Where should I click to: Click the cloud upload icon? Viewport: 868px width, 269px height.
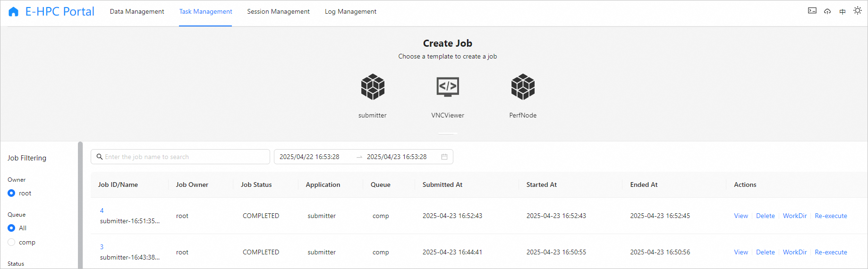pyautogui.click(x=827, y=11)
